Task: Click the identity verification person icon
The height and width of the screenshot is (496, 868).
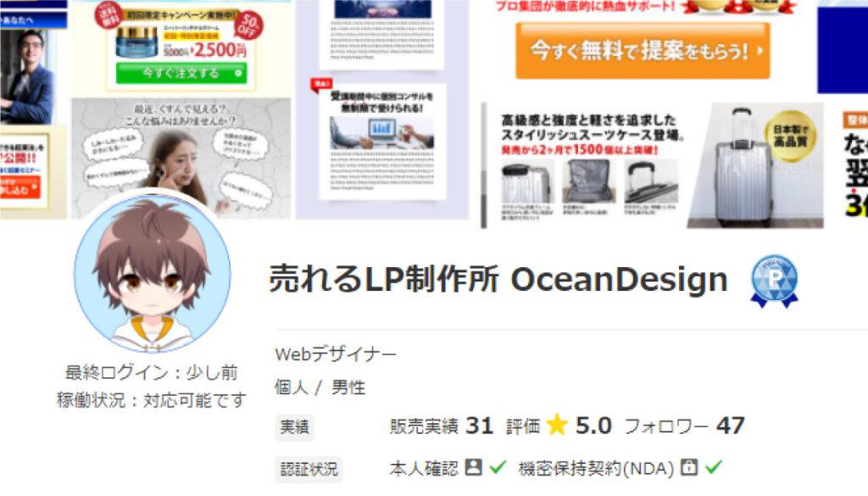Action: click(x=473, y=467)
